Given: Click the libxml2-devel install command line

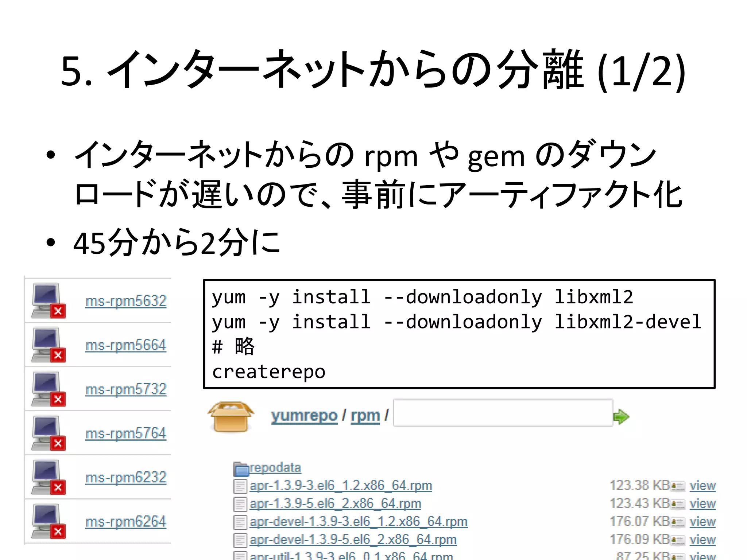Looking at the screenshot, I should click(457, 322).
